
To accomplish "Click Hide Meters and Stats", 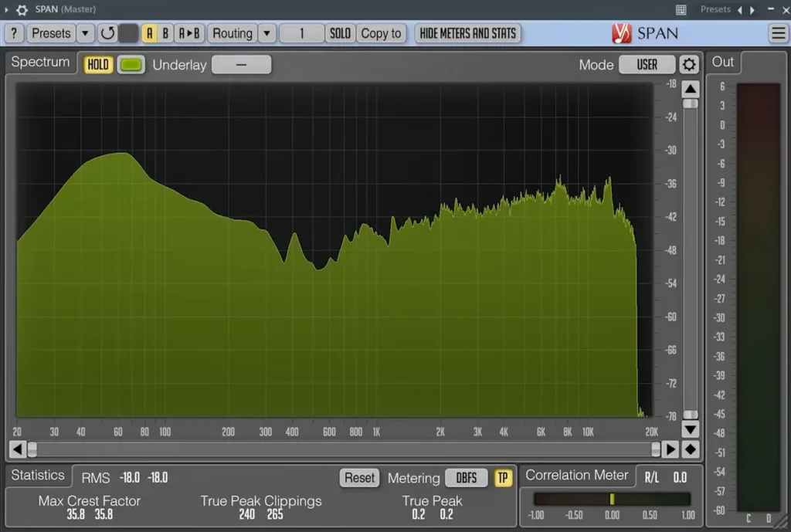I will (467, 33).
